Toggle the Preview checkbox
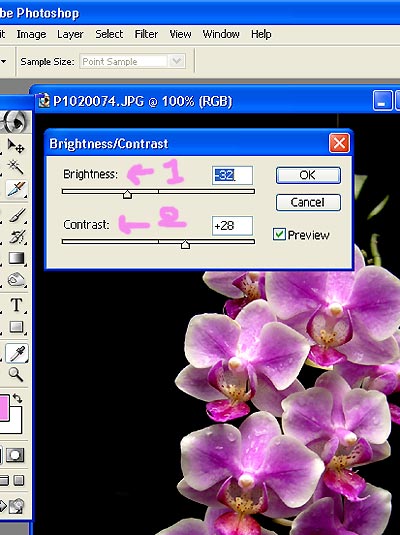 click(279, 234)
